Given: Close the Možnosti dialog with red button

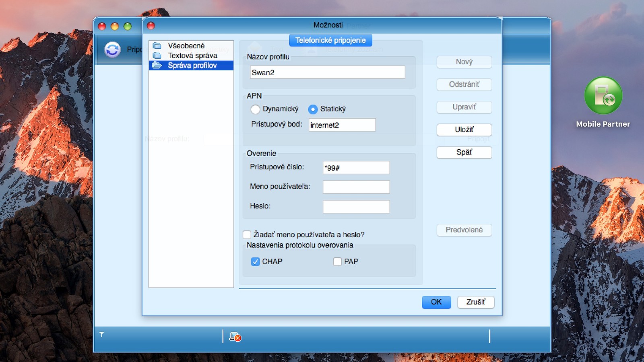Looking at the screenshot, I should pos(151,26).
